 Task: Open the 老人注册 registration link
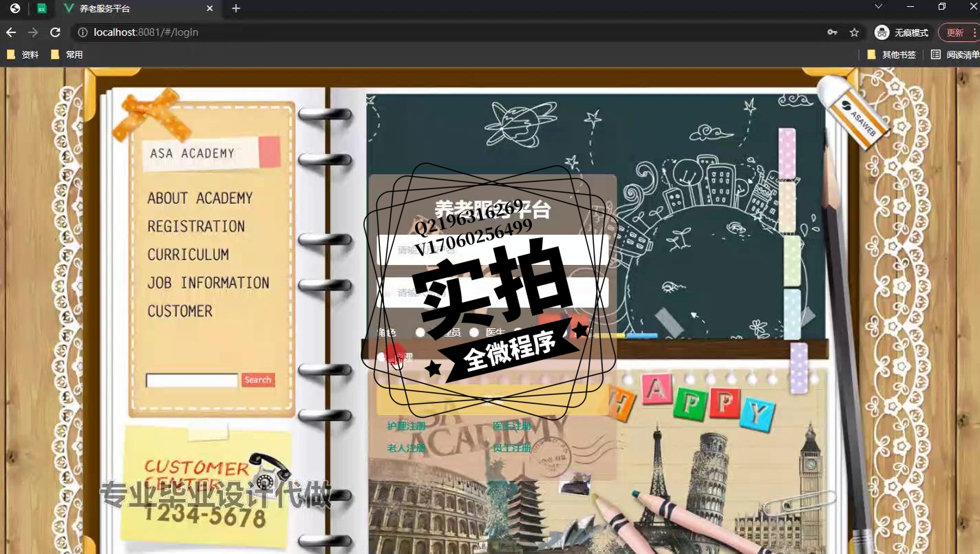[406, 448]
